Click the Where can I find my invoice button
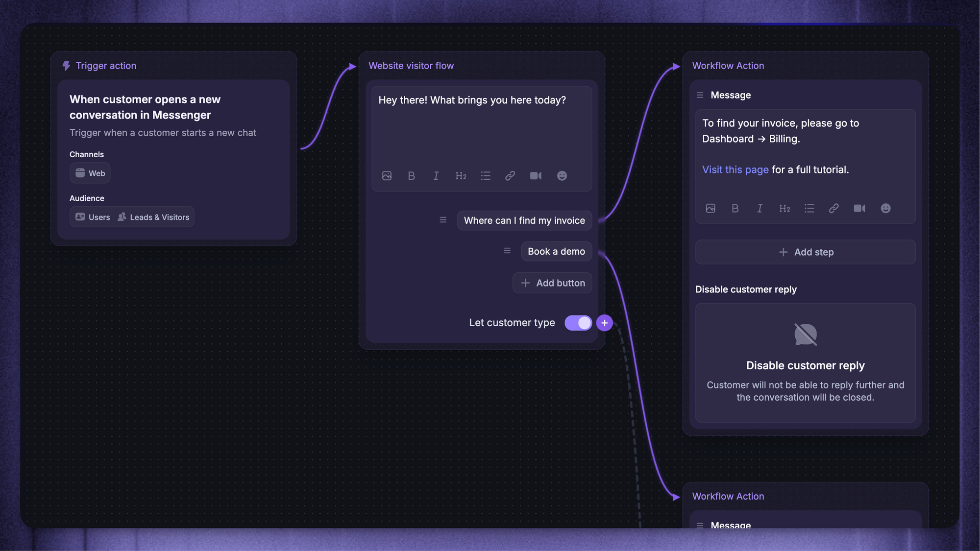Screen dimensions: 980x551 [524, 220]
